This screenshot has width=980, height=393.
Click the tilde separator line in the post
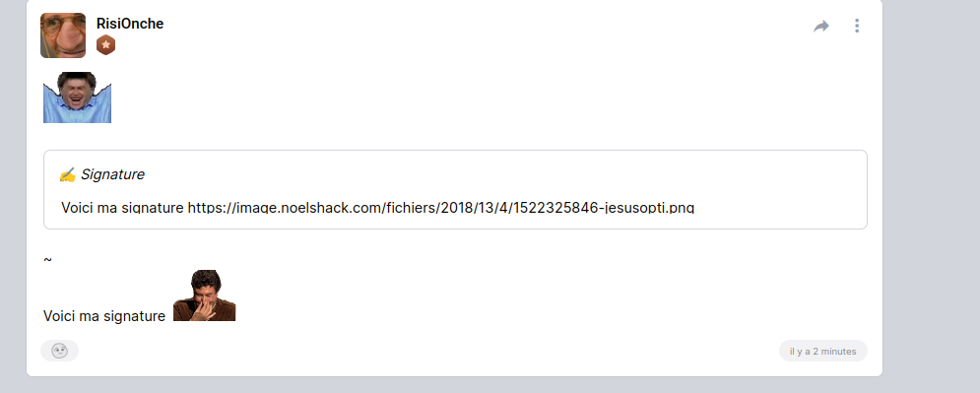click(x=48, y=259)
